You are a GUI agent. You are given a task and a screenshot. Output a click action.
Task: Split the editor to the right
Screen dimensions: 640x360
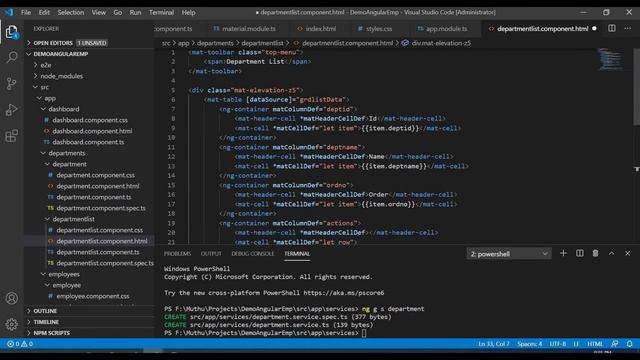[x=611, y=28]
